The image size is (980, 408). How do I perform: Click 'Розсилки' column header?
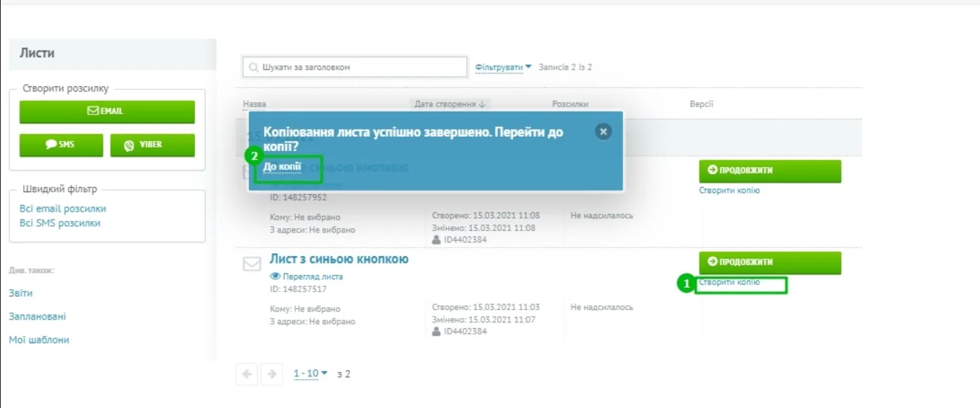(x=571, y=104)
